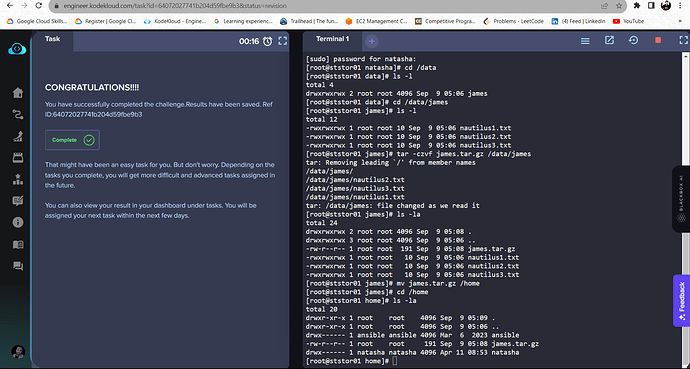
Task: Click the alarm clock timer icon
Action: click(x=268, y=41)
